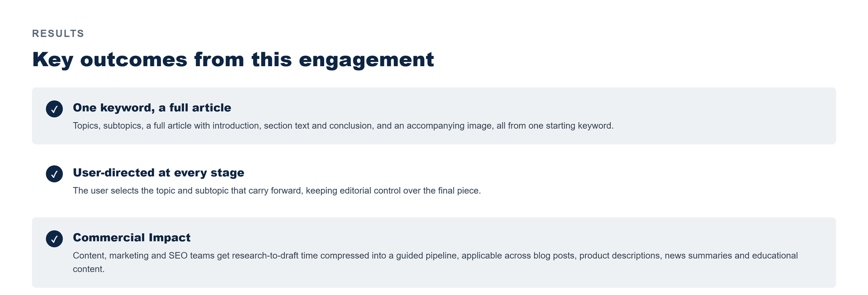The height and width of the screenshot is (295, 868).
Task: Click the checkmark icon beside User-directed at every stage
Action: coord(54,174)
